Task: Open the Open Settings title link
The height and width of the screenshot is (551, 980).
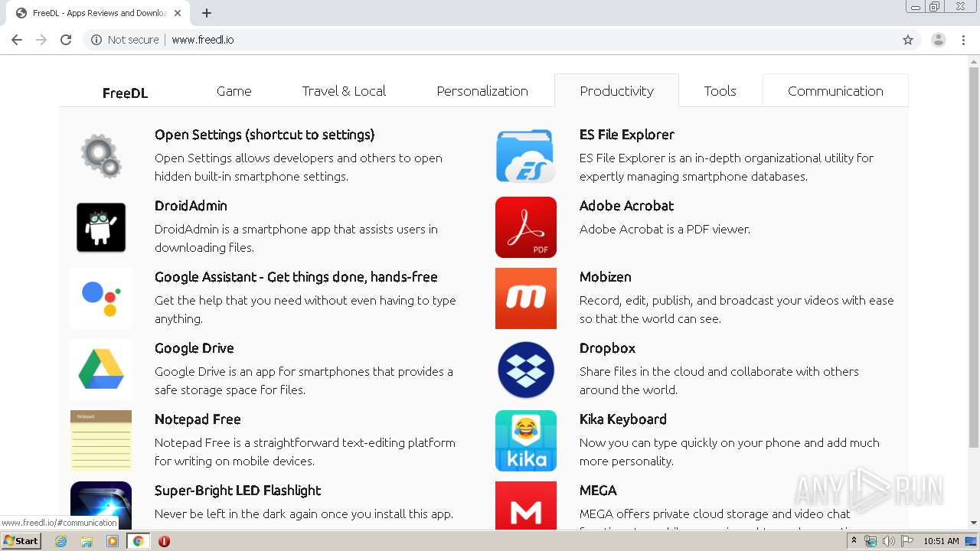Action: 265,135
